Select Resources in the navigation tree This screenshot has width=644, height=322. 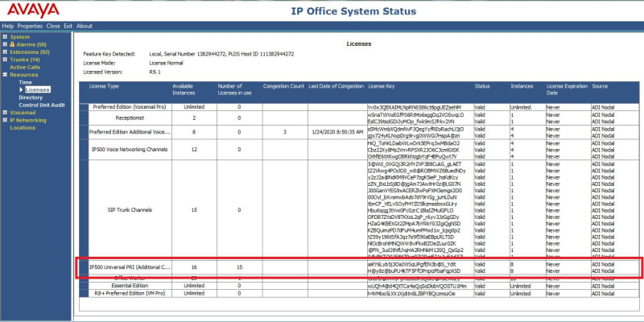pos(24,75)
